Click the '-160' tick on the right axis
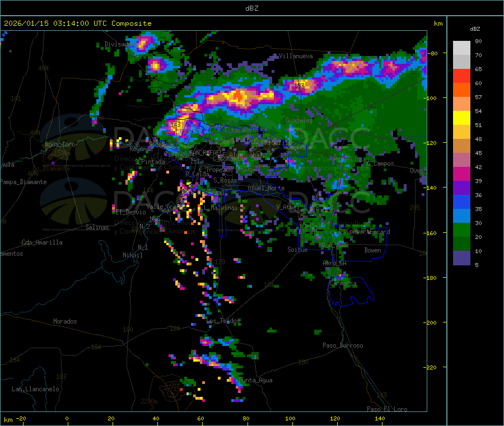Viewport: 504px width, 426px height. [430, 233]
